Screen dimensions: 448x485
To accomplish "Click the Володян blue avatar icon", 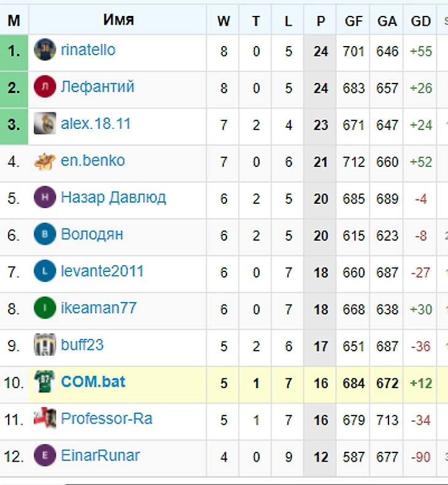I will (x=45, y=235).
